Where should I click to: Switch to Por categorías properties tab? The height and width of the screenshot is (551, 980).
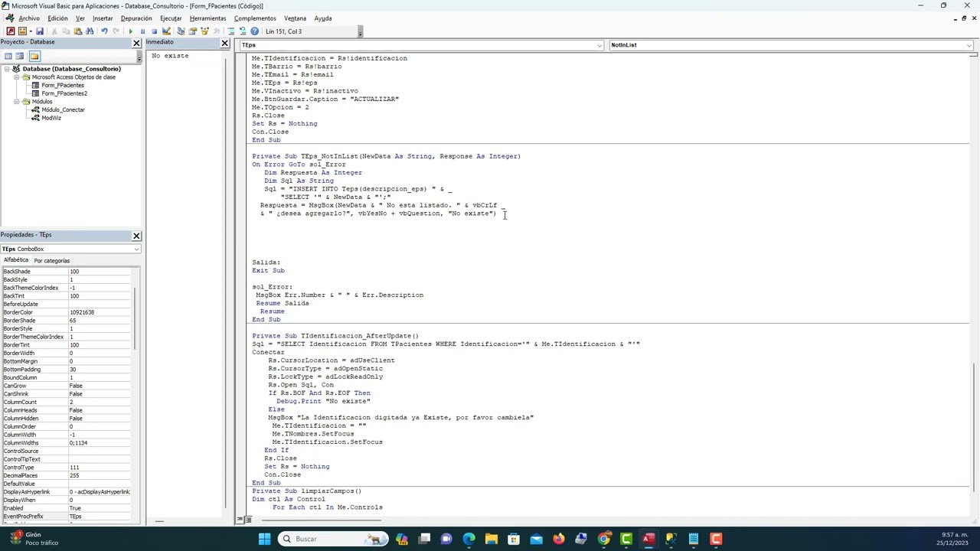tap(51, 261)
